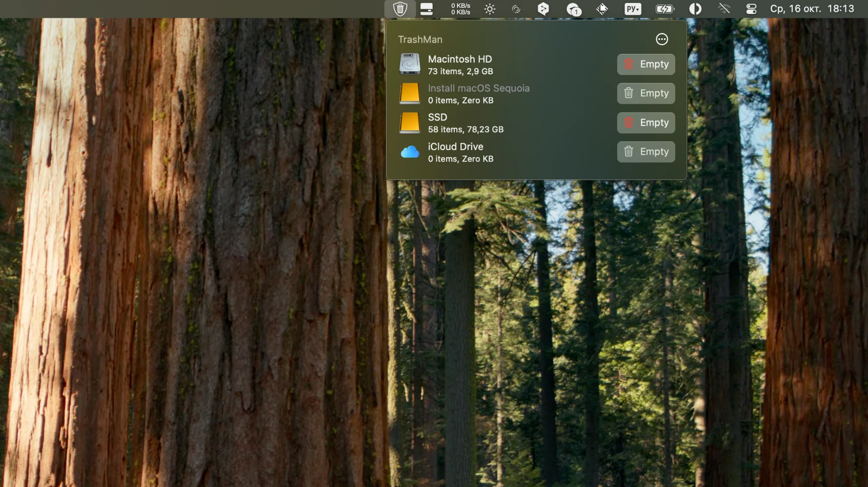
Task: Click Empty for iCloud Drive
Action: pyautogui.click(x=646, y=152)
